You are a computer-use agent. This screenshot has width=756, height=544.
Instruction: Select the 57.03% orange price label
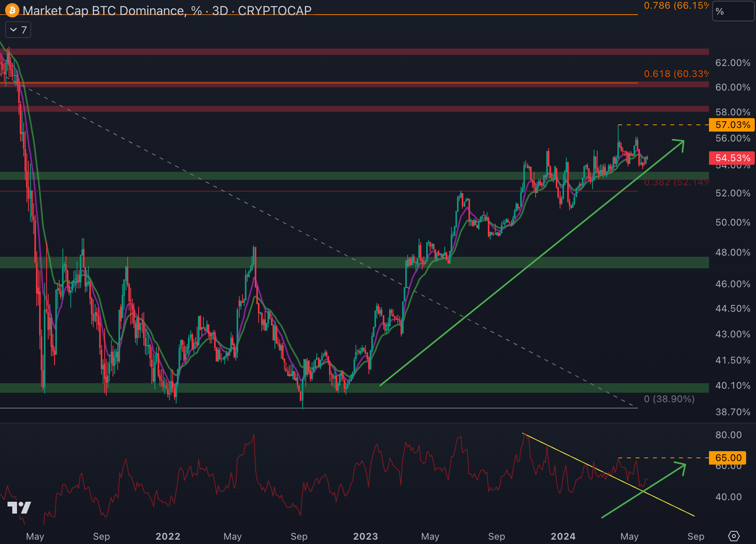coord(732,125)
